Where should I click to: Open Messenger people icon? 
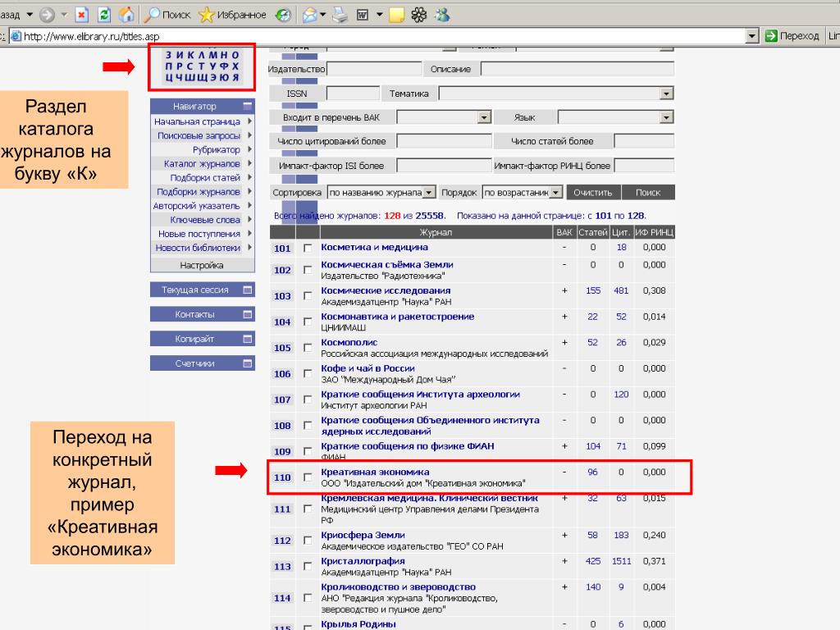442,15
